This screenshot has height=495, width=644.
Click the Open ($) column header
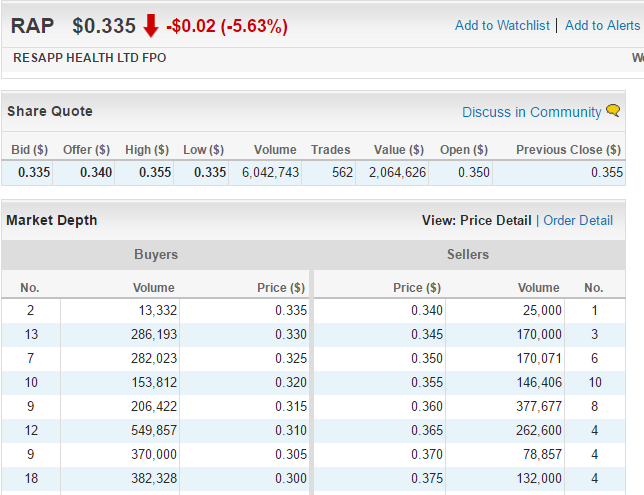pyautogui.click(x=464, y=150)
